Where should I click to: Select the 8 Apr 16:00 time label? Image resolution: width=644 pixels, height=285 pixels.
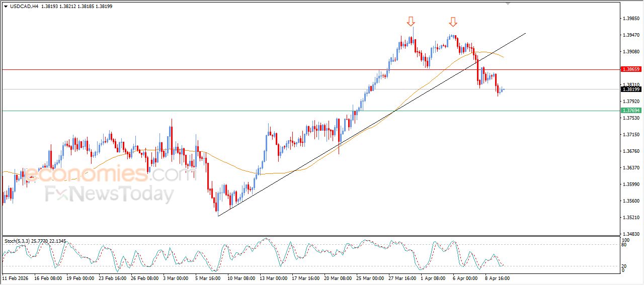(x=498, y=277)
